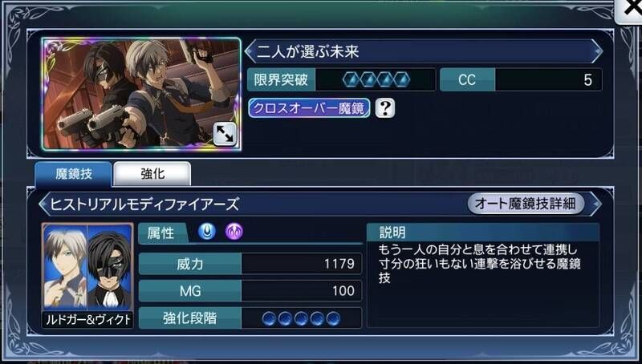This screenshot has height=364, width=642.
Task: Click the right arrow beside 二人が選ぶ未来 title
Action: 597,51
